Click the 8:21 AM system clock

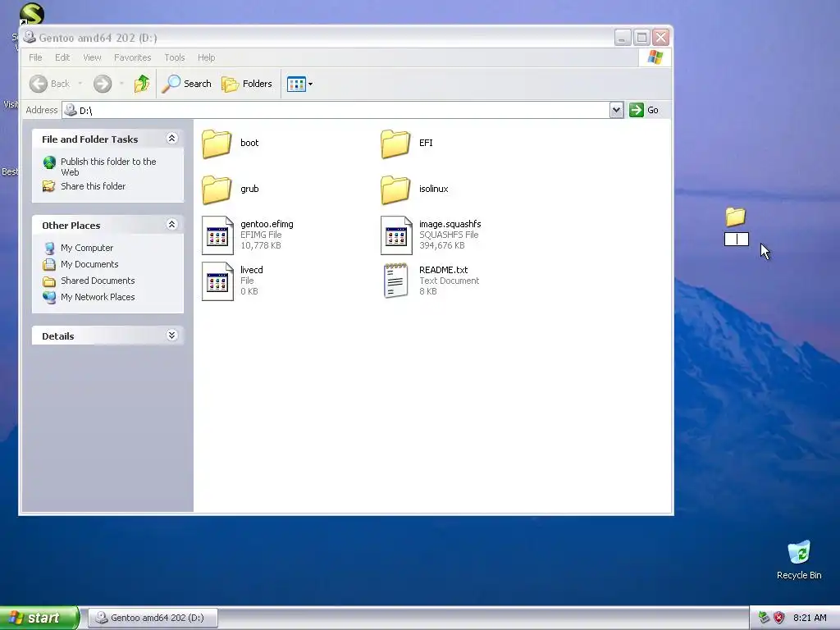pos(810,618)
